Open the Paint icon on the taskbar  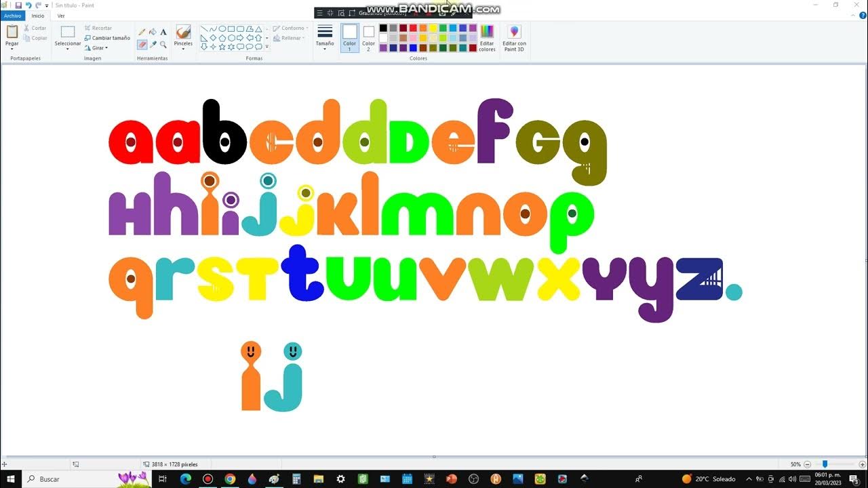[x=274, y=479]
